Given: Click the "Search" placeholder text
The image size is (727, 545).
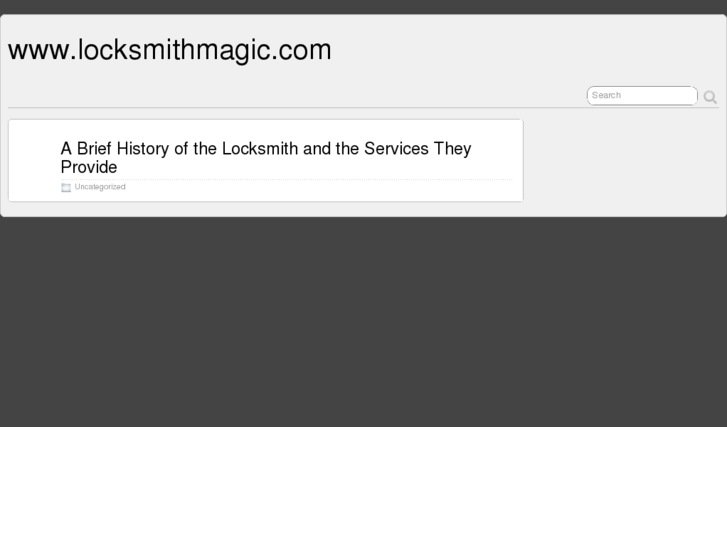Looking at the screenshot, I should [606, 96].
